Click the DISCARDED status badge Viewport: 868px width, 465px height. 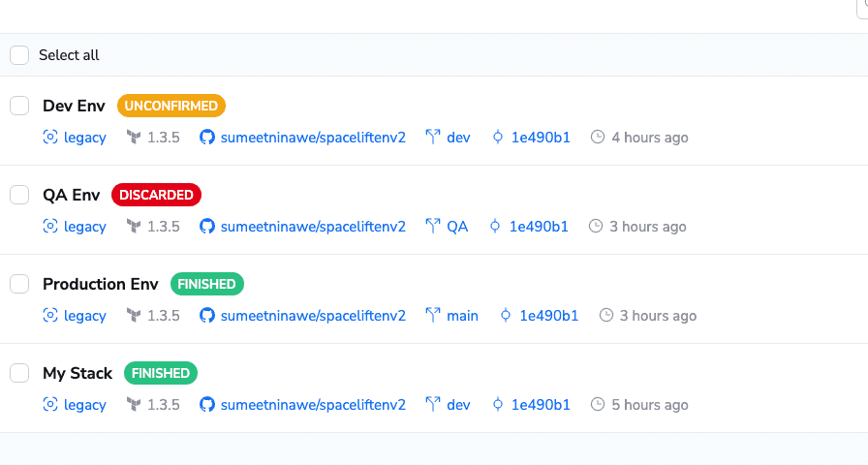[156, 195]
